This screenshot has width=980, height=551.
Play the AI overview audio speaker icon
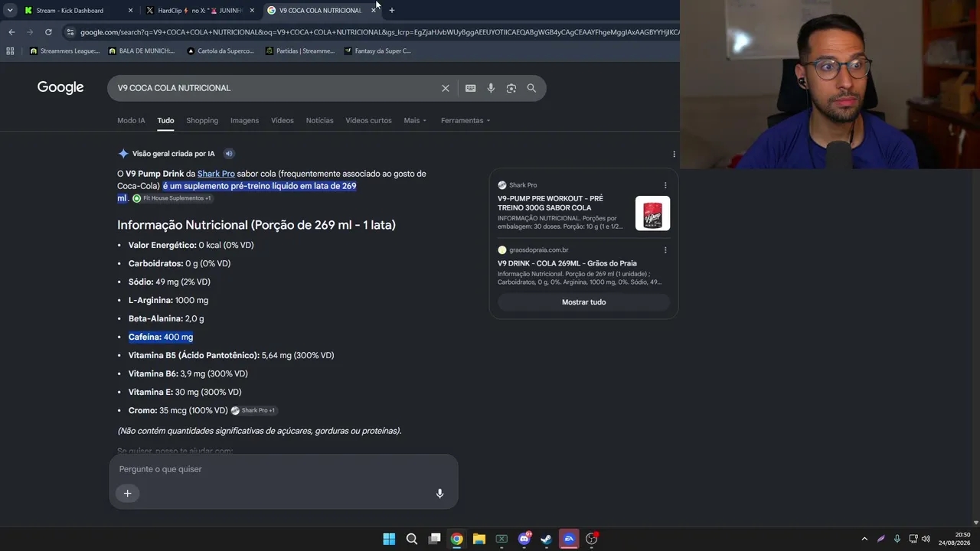coord(229,154)
